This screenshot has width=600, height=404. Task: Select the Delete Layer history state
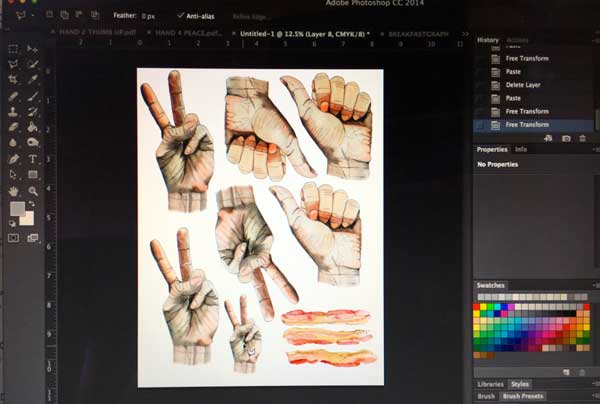click(523, 85)
